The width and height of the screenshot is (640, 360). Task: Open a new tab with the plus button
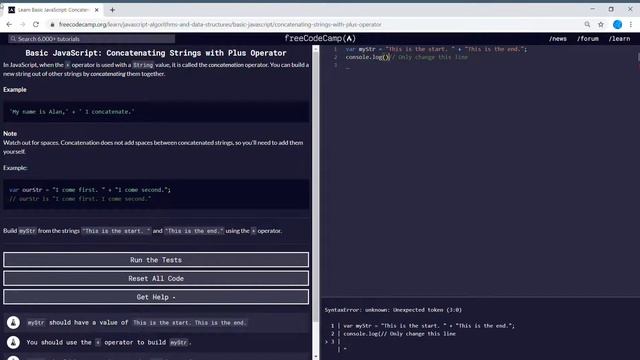pos(112,10)
